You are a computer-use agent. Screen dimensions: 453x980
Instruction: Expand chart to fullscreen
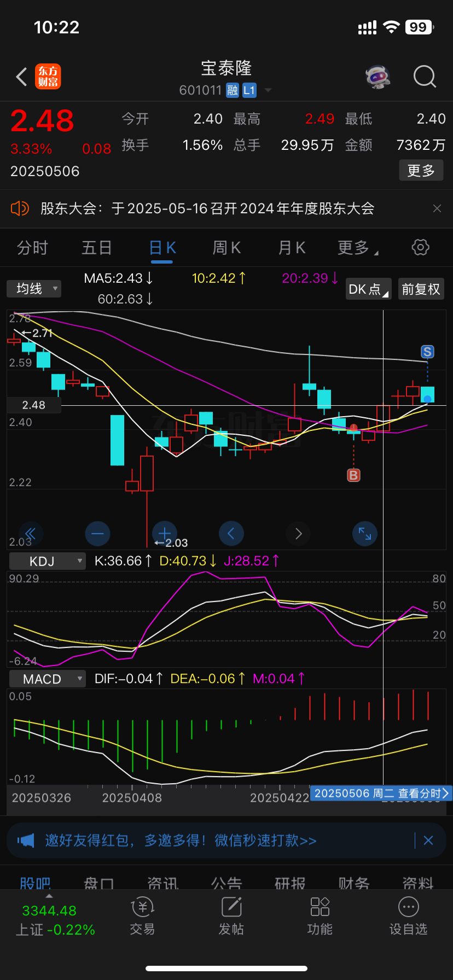coord(365,533)
